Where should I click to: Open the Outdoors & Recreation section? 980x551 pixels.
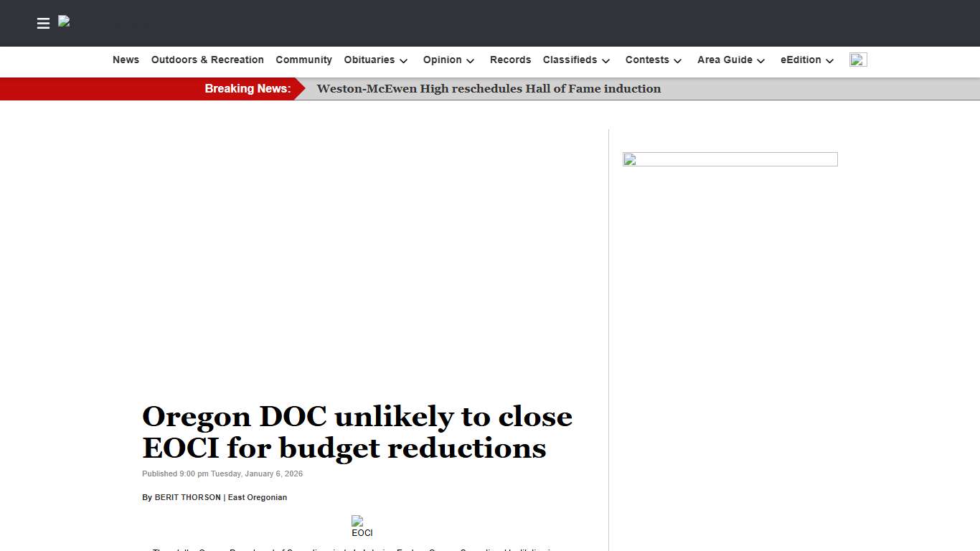[207, 60]
